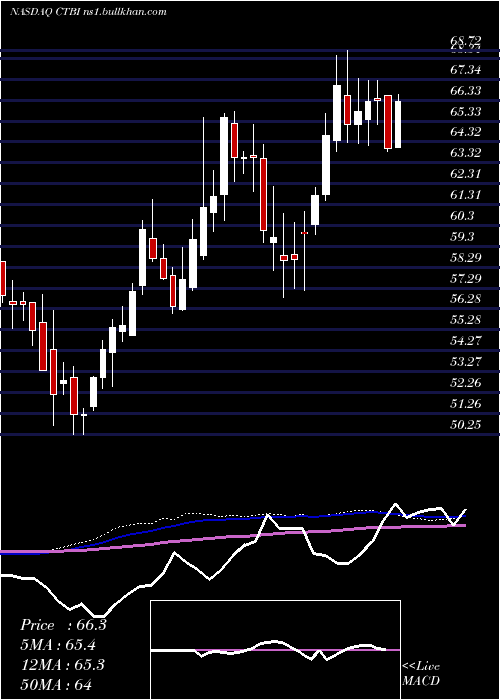Click inside the MACD inset chart box
Image resolution: width=500 pixels, height=700 pixels.
tap(275, 650)
